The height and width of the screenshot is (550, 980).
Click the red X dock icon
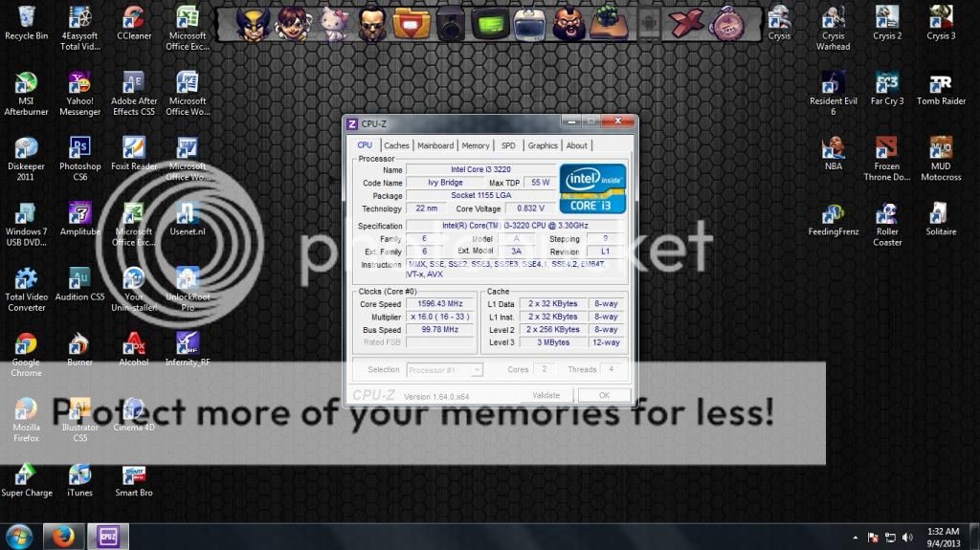(686, 24)
